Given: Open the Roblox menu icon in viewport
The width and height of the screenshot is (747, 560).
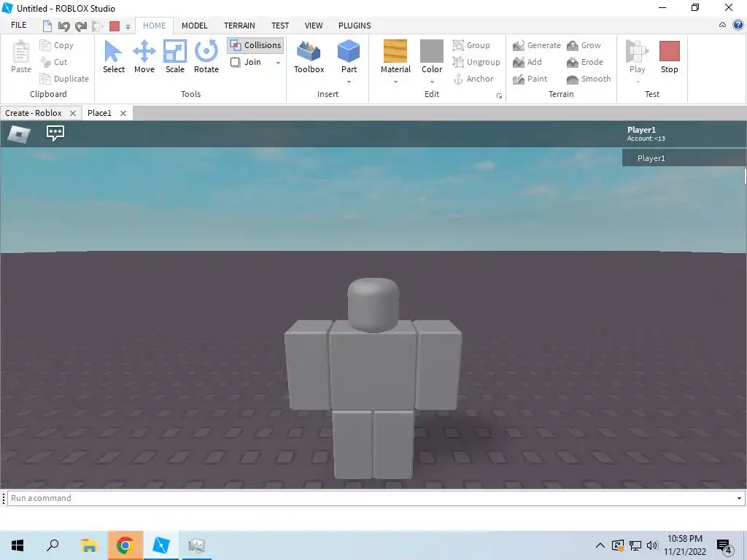Looking at the screenshot, I should pyautogui.click(x=19, y=134).
